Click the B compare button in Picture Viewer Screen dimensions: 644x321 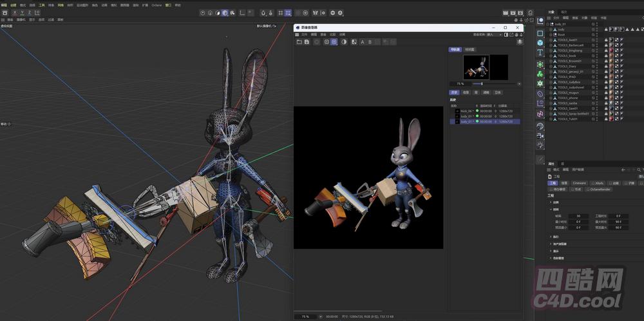(x=371, y=42)
